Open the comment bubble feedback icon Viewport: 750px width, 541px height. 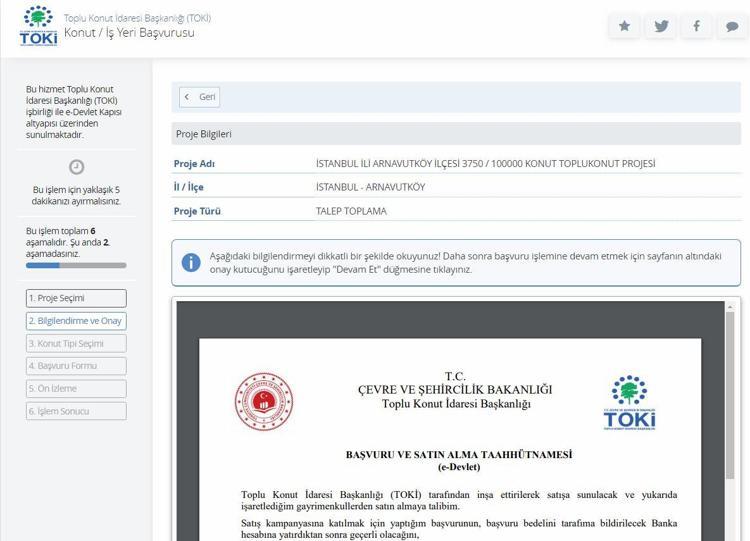(x=731, y=27)
